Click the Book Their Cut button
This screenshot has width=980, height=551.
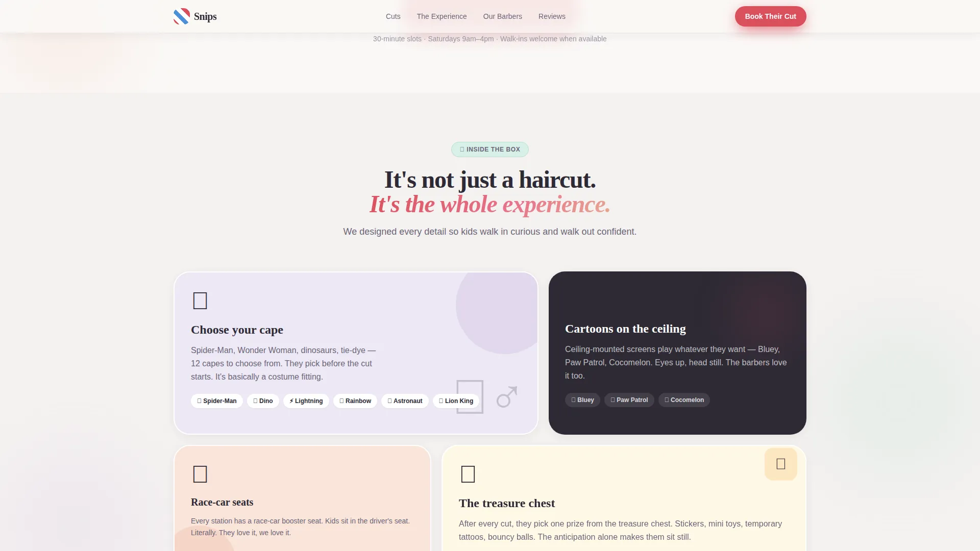point(770,16)
